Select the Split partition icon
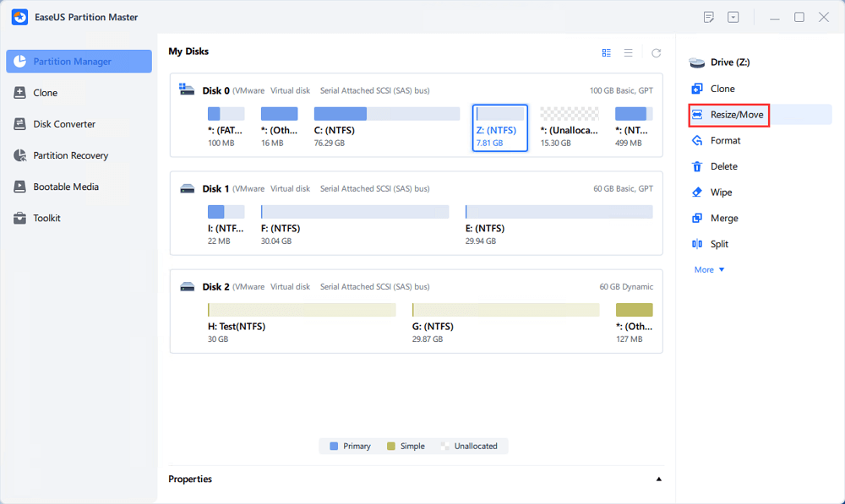The height and width of the screenshot is (504, 845). 697,244
